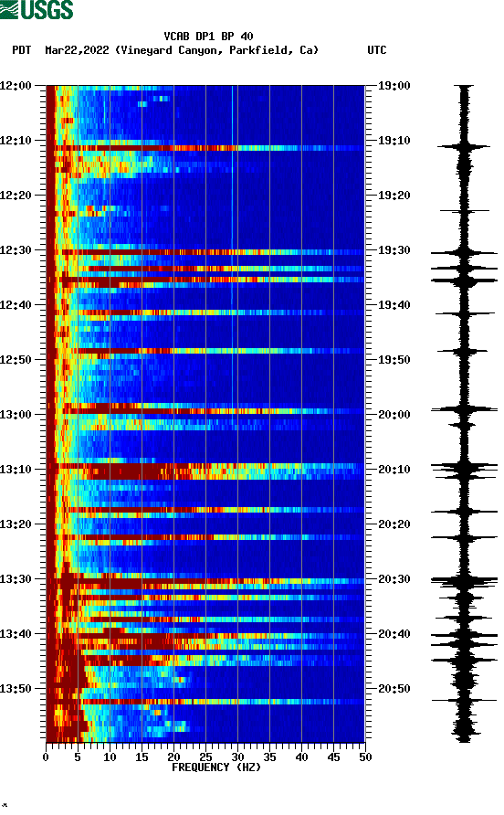This screenshot has width=504, height=815.
Task: Click the 0 Hz frequency tick label
Action: click(46, 757)
